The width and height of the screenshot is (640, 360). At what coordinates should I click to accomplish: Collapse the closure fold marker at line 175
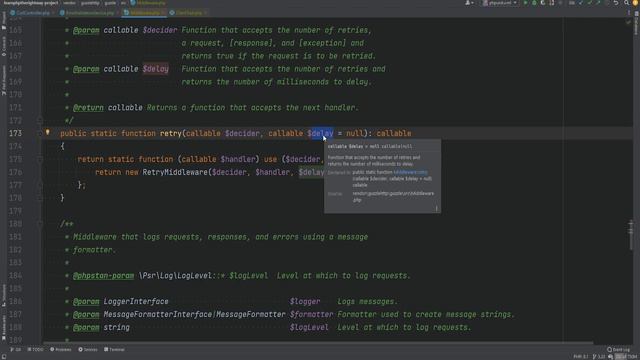tap(40, 159)
